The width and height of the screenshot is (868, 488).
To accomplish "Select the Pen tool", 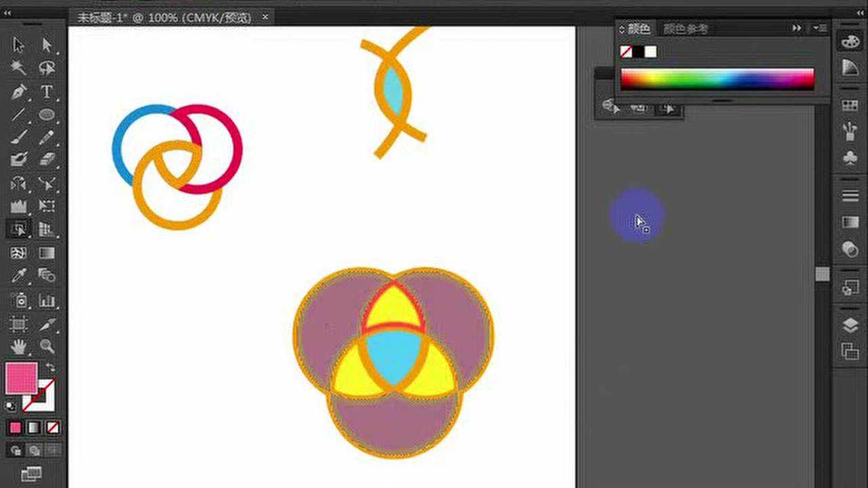I will pyautogui.click(x=18, y=91).
